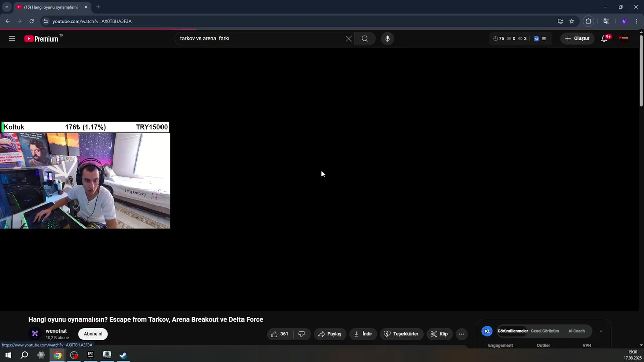
Task: Open the YouTube account avatar menu
Action: pos(624,38)
